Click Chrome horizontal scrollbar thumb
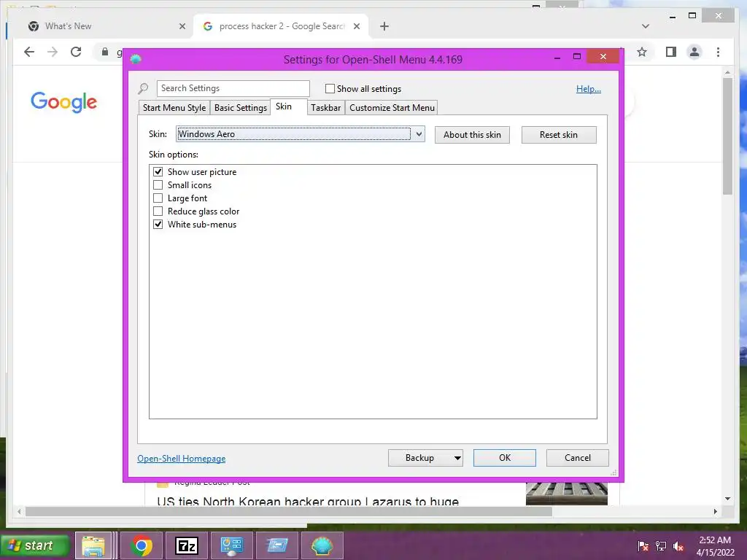 click(289, 512)
